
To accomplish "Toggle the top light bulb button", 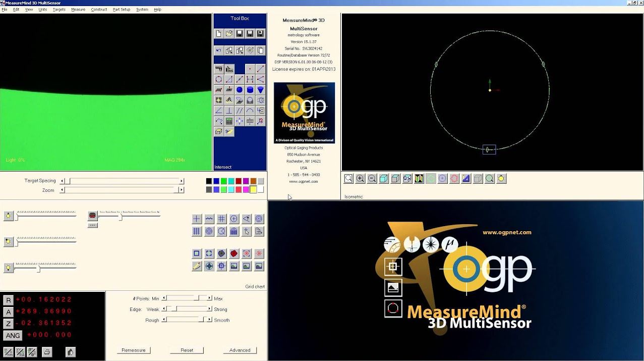I will pos(8,216).
